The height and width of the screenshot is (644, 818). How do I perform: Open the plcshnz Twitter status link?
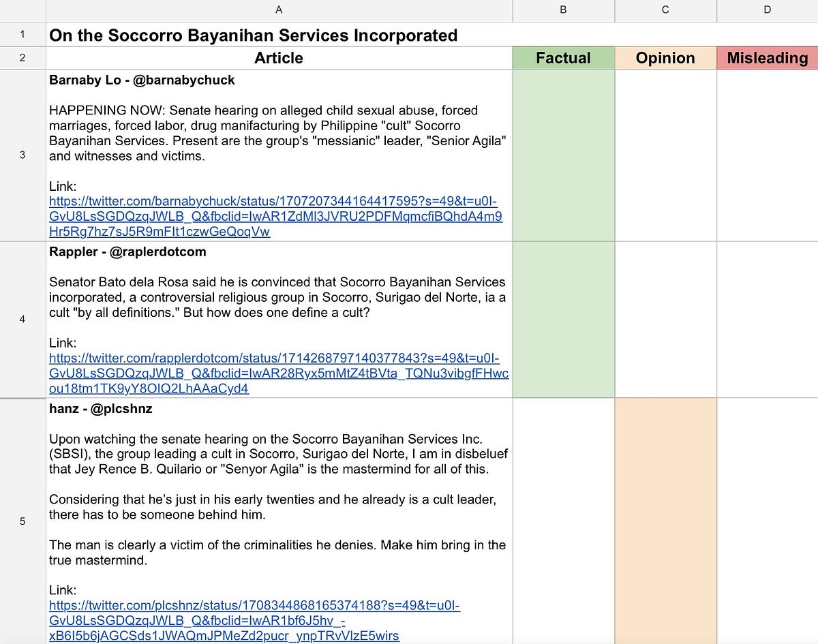point(255,620)
